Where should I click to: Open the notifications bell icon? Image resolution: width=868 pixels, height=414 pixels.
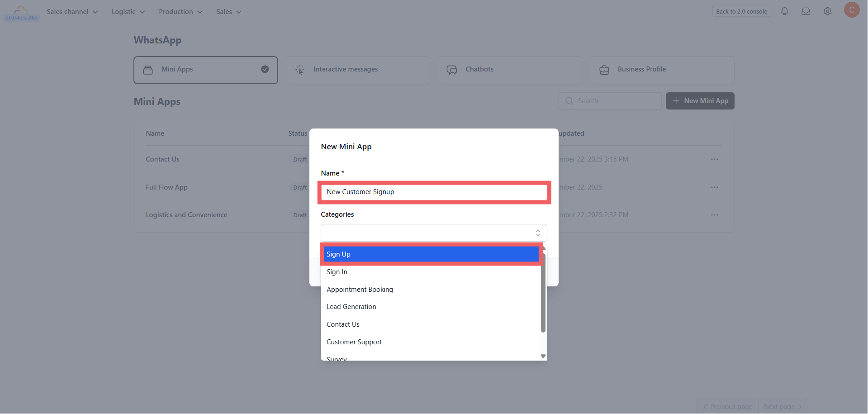tap(784, 11)
